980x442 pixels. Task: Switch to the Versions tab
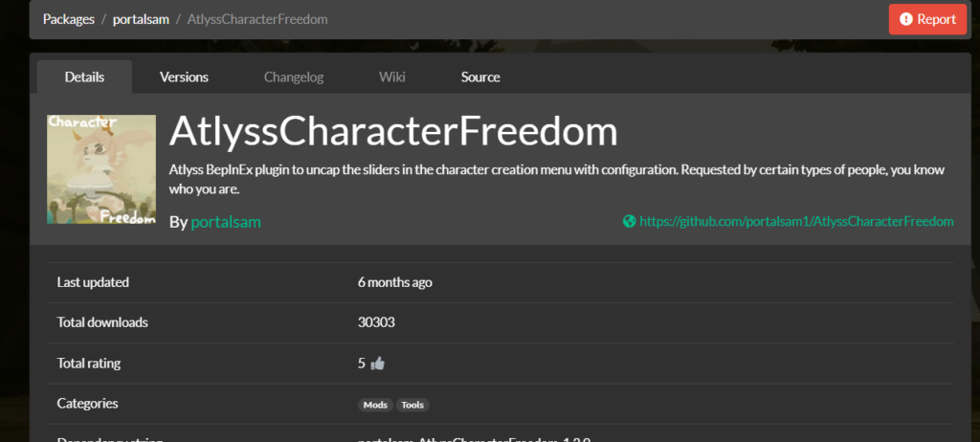pyautogui.click(x=184, y=77)
